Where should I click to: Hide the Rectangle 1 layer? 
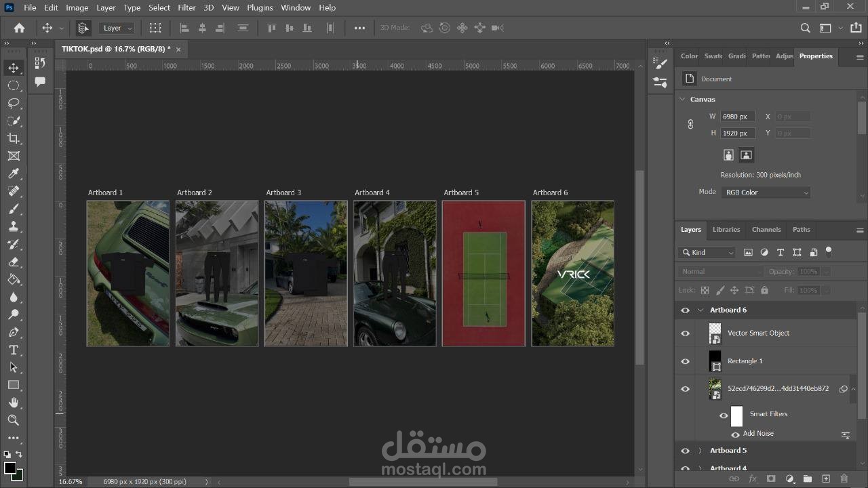tap(685, 361)
